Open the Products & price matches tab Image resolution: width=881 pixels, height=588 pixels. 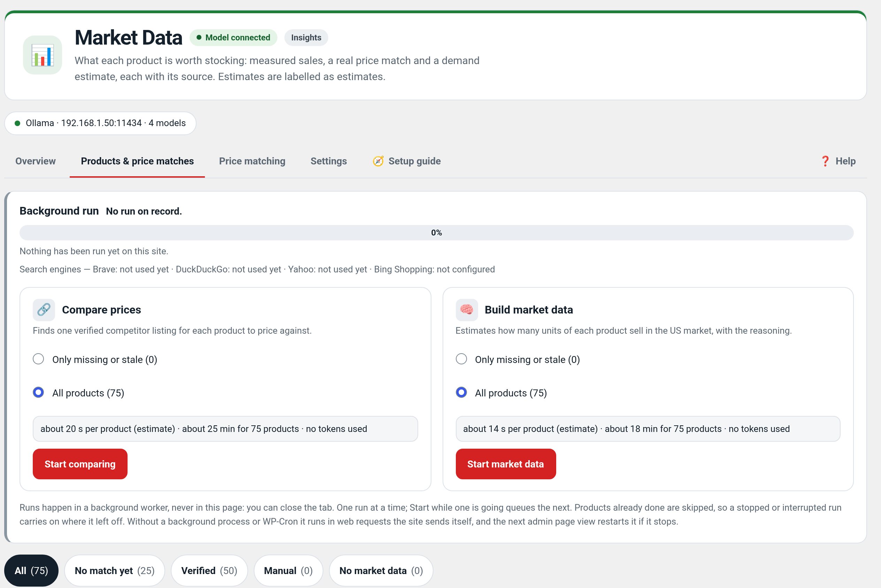(137, 161)
